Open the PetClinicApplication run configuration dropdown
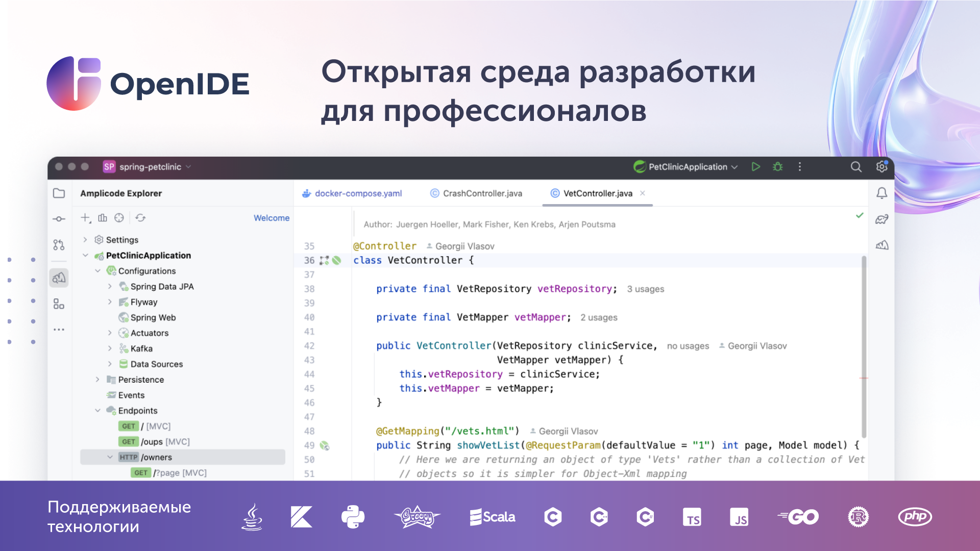The image size is (980, 551). tap(687, 167)
